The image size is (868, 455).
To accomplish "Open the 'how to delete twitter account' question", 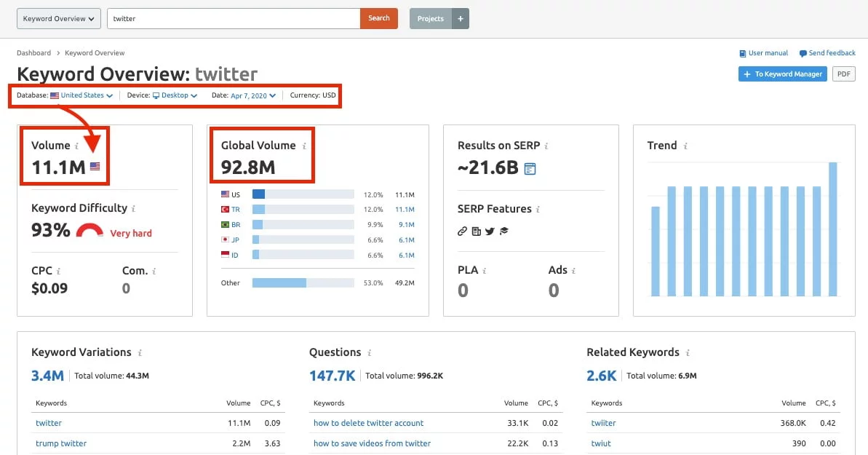I will [368, 423].
